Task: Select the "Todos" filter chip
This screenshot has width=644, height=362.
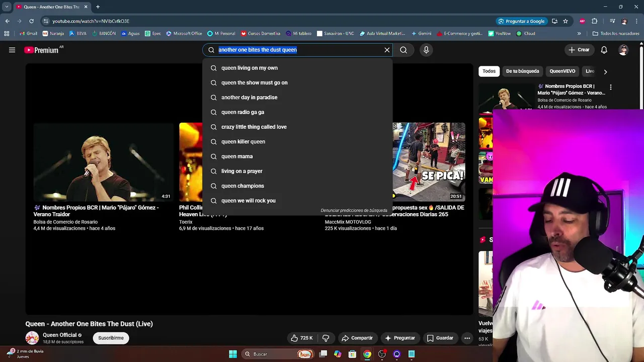Action: [489, 71]
